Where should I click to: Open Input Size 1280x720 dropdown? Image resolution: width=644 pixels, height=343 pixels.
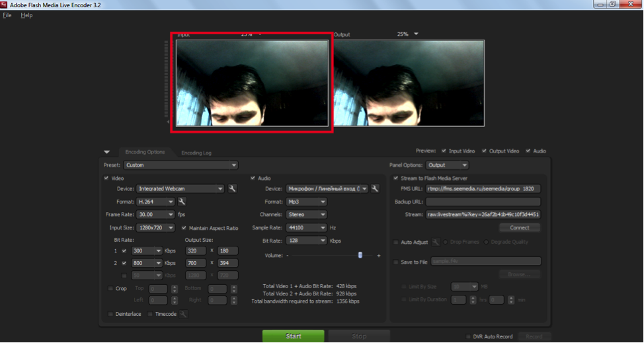tap(155, 228)
